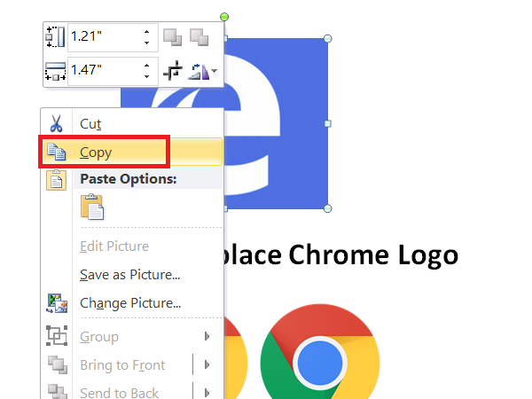Choose Bring to Front menu entry
Viewport: 532px width, 399px height.
coord(132,364)
